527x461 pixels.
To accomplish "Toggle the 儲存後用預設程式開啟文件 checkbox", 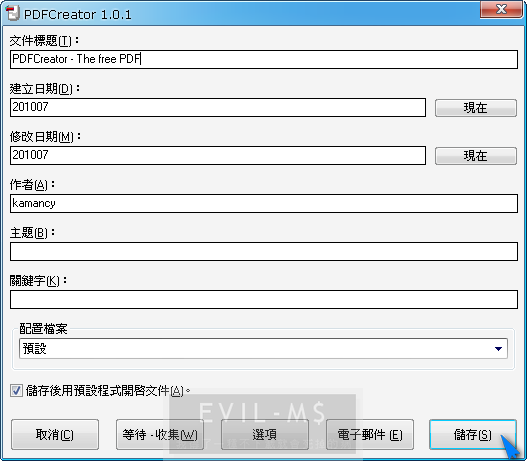I will (16, 391).
